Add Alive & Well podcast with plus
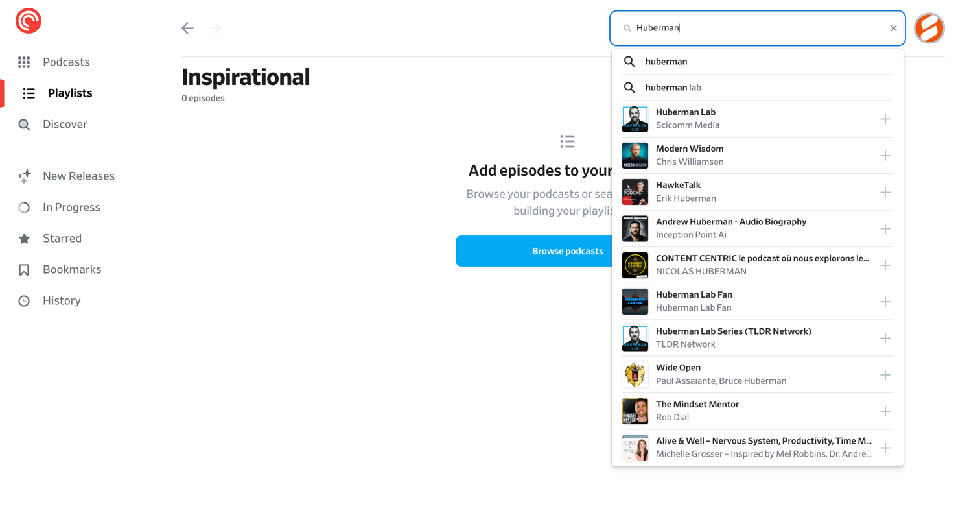The image size is (980, 528). click(x=885, y=448)
